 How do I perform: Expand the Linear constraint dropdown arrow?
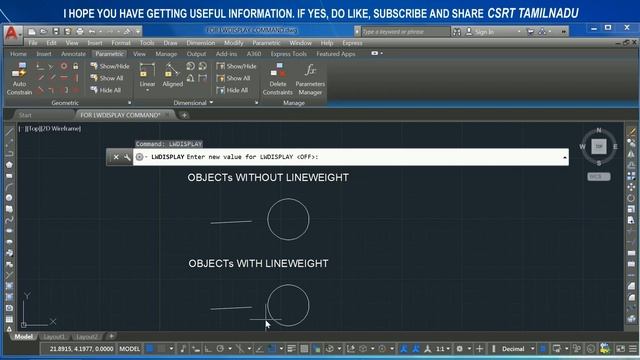coord(147,90)
